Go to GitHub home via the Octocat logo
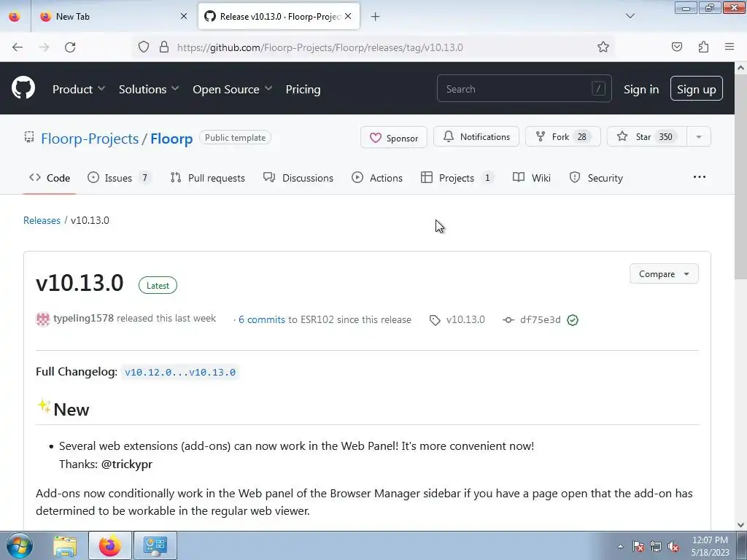 click(23, 87)
